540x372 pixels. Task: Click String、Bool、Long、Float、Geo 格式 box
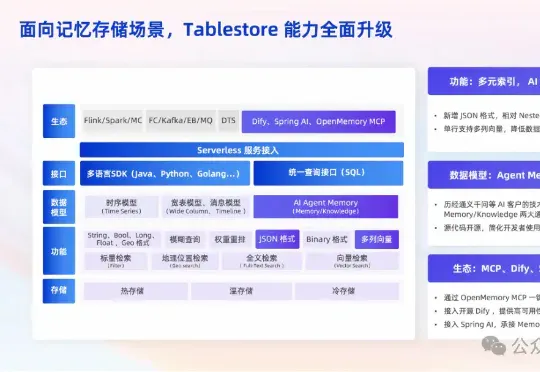pos(122,239)
